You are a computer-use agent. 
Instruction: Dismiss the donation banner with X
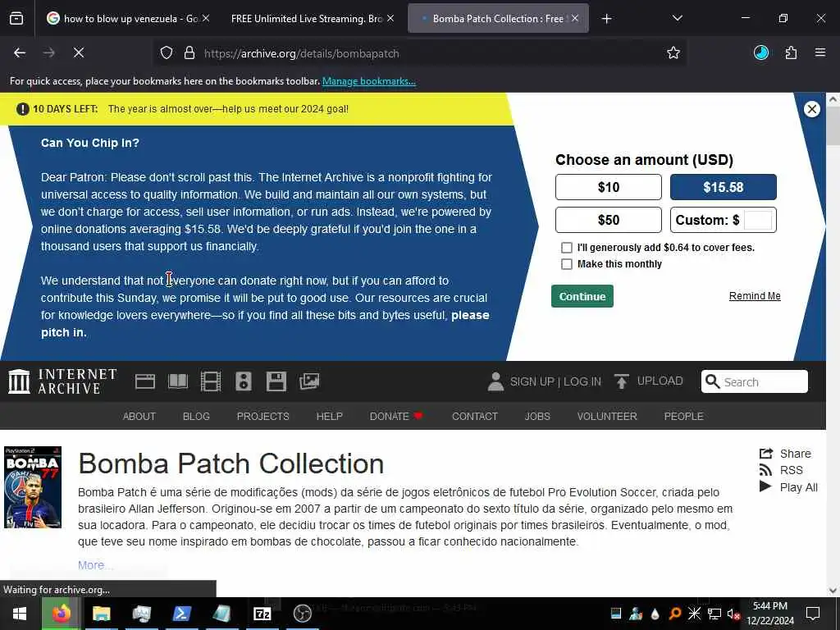click(x=812, y=109)
